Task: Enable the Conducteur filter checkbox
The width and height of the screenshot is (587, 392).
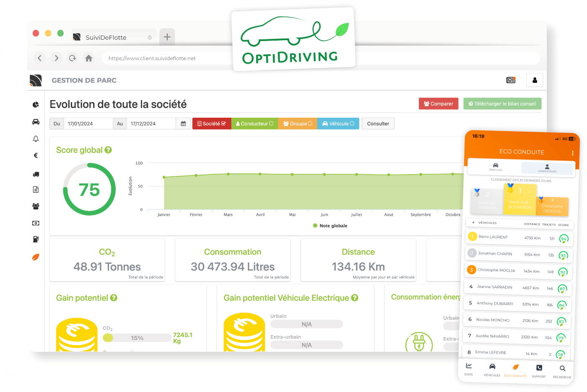Action: click(x=255, y=124)
